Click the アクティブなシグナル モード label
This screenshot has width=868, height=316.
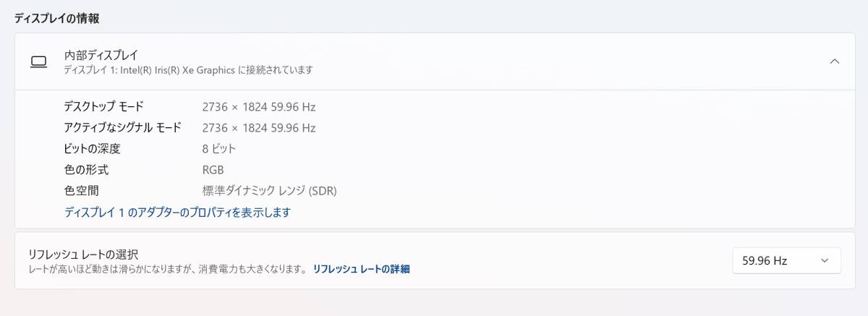click(123, 128)
